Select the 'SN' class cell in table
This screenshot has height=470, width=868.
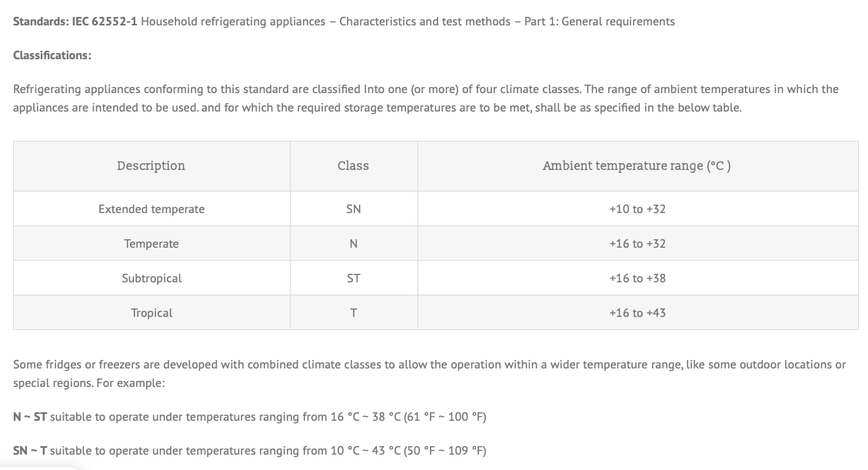[x=353, y=209]
